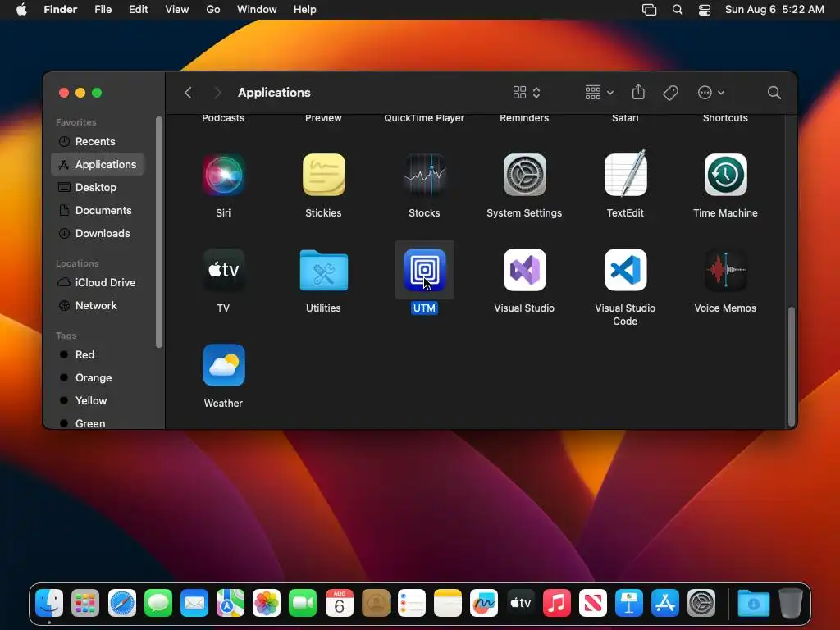The width and height of the screenshot is (840, 630).
Task: Click the Finder window search icon
Action: click(774, 93)
